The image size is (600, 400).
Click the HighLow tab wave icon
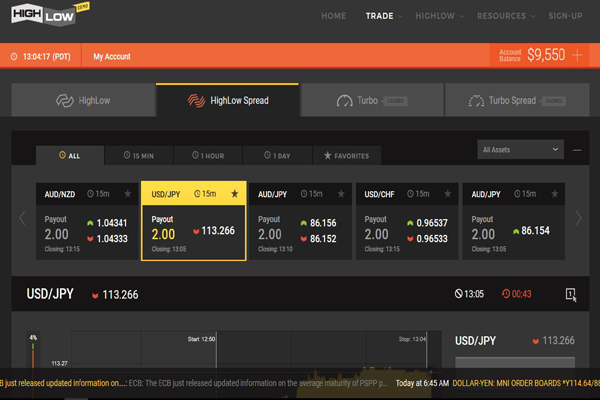pos(65,101)
